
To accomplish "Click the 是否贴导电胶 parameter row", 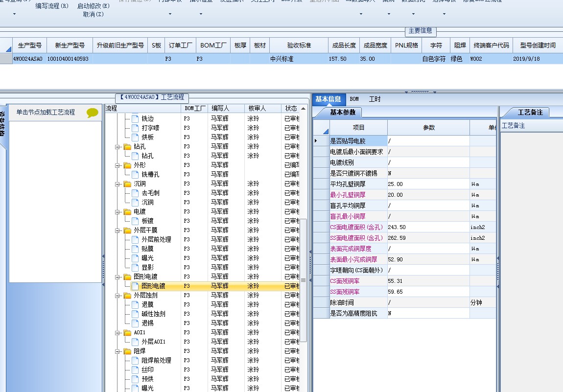I will click(x=404, y=141).
